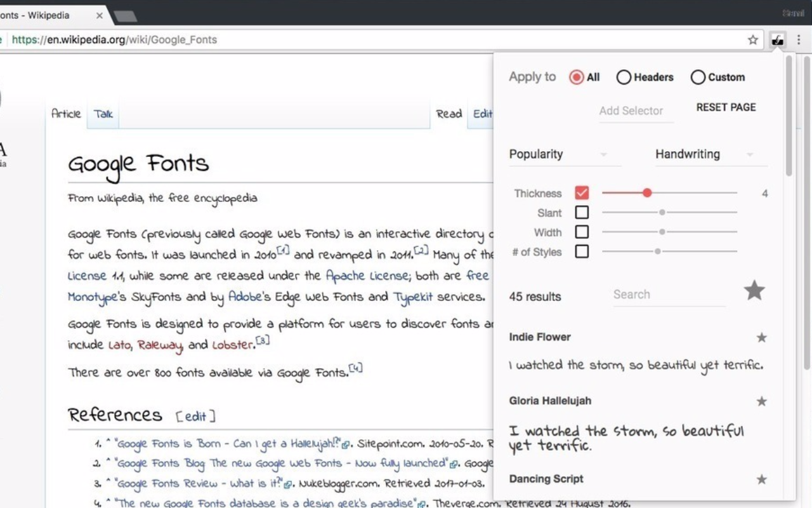Click the large star favorites filter icon
The image size is (812, 508).
[x=754, y=290]
